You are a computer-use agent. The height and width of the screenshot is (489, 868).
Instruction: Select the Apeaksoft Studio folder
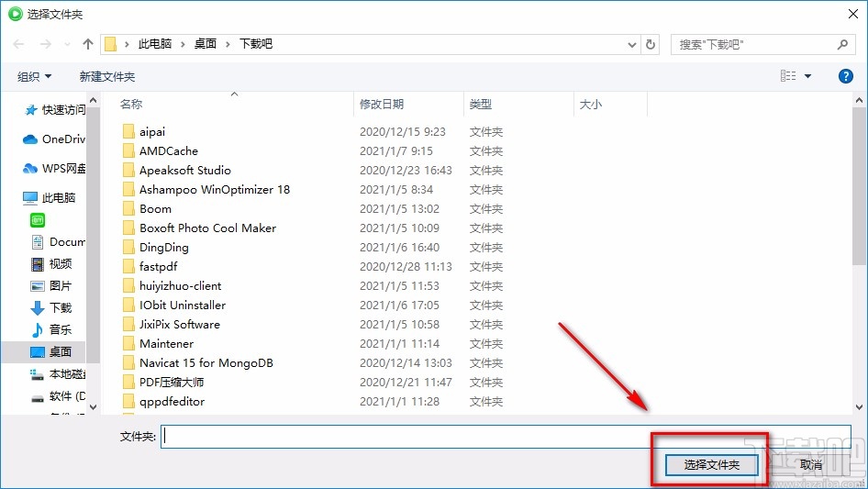pyautogui.click(x=185, y=171)
